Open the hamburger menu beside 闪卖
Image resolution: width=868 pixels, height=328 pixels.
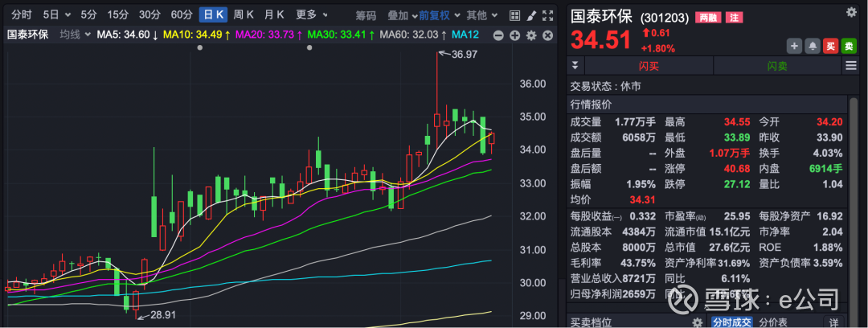pyautogui.click(x=851, y=66)
